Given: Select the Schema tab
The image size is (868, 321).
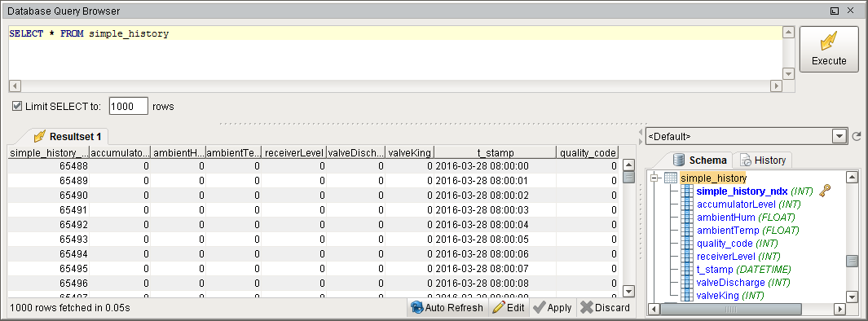Looking at the screenshot, I should [700, 160].
